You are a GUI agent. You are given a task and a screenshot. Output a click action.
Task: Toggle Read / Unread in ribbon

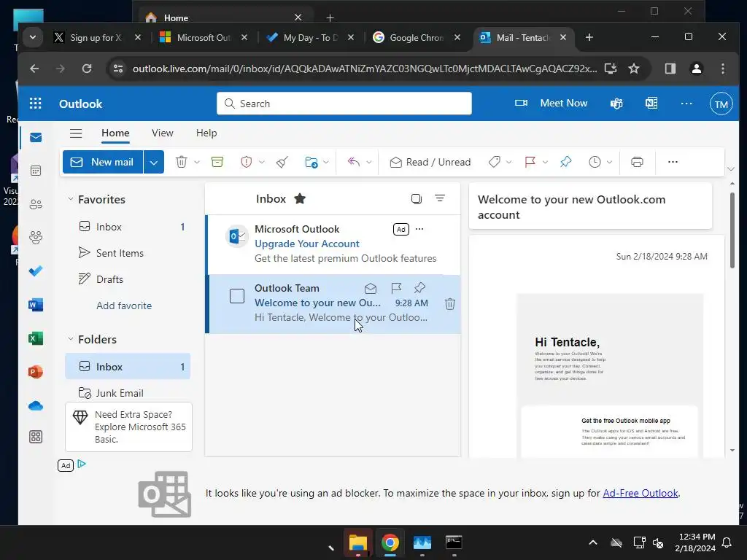[430, 162]
